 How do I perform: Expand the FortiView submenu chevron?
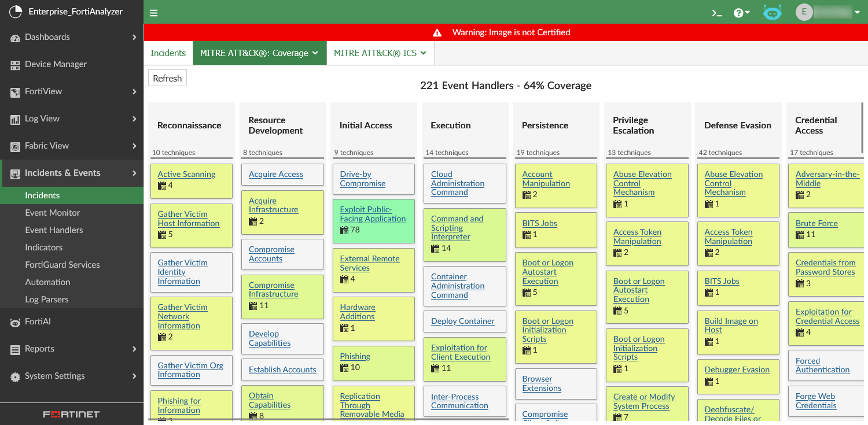[x=134, y=92]
